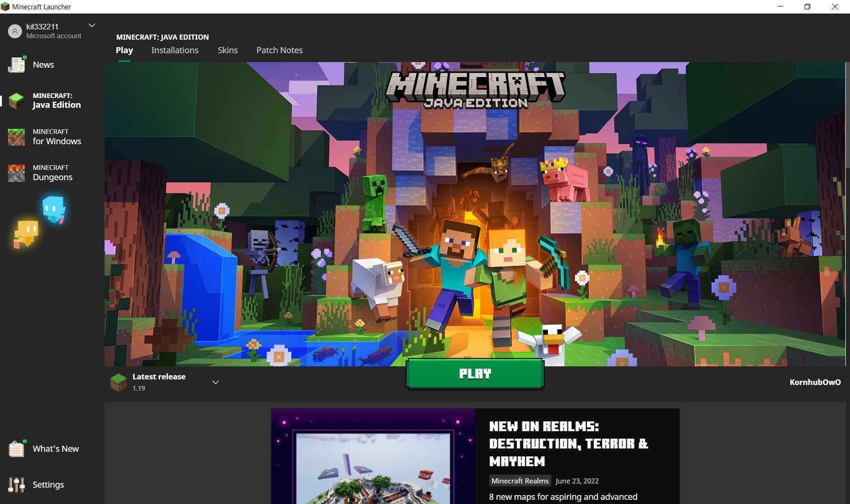Click the Microsoft account label
Image resolution: width=850 pixels, height=504 pixels.
click(54, 36)
